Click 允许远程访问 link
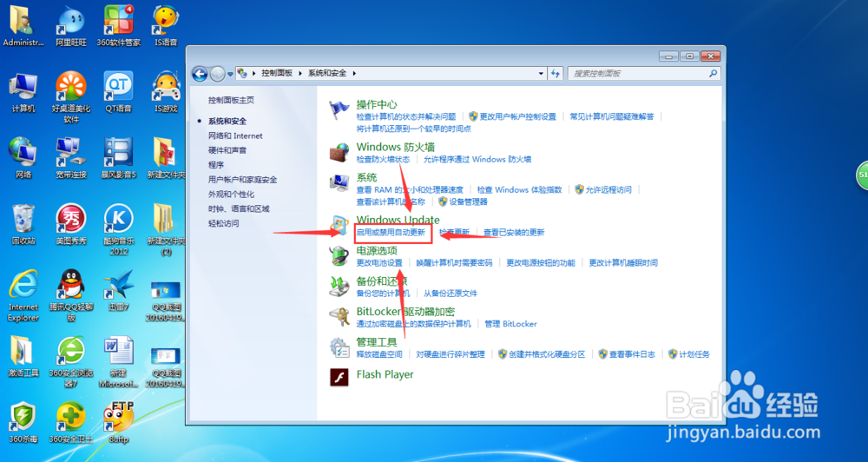 pyautogui.click(x=608, y=189)
